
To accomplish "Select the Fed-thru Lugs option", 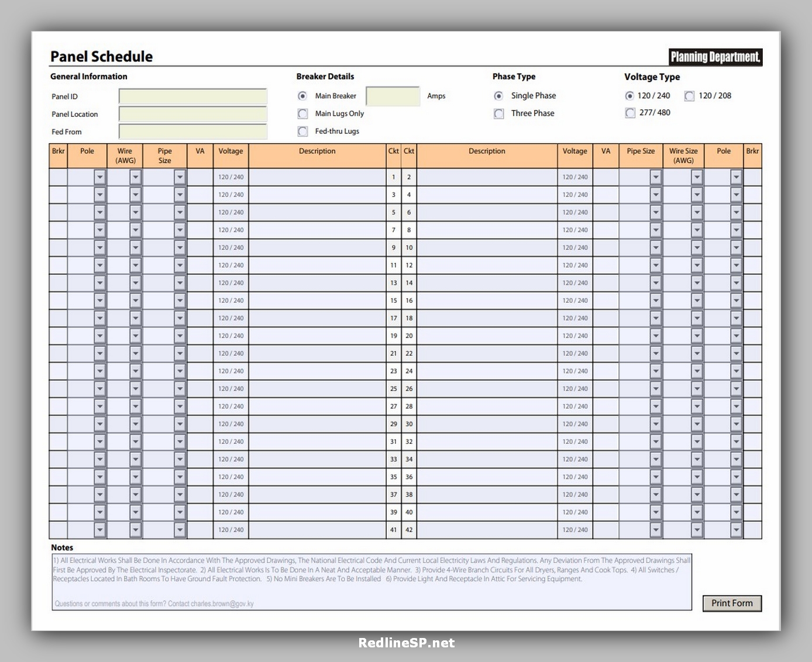I will coord(302,131).
